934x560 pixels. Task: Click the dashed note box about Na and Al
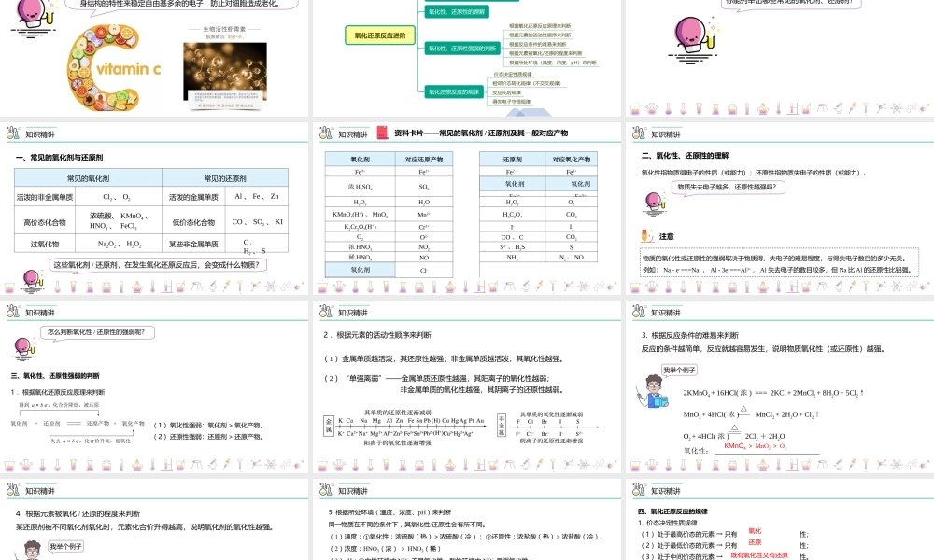780,263
